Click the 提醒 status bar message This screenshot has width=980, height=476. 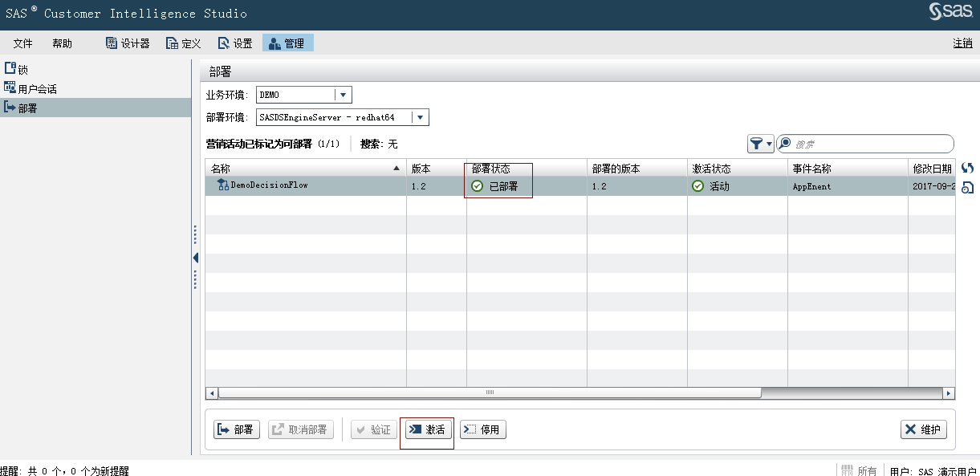pos(64,471)
